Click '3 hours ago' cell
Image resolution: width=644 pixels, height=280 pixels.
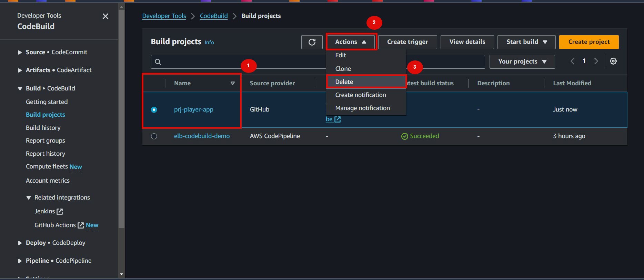(x=569, y=136)
